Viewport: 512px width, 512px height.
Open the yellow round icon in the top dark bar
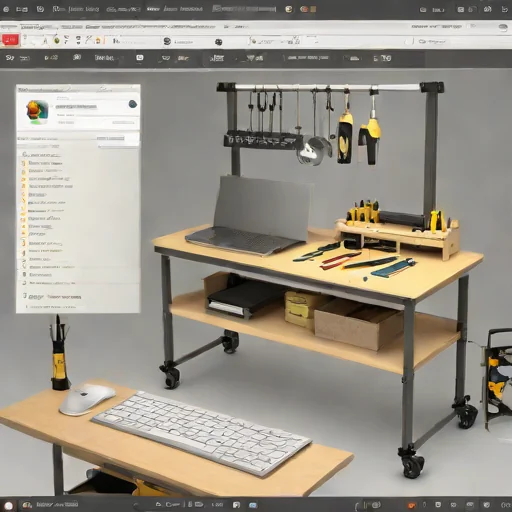click(x=289, y=9)
